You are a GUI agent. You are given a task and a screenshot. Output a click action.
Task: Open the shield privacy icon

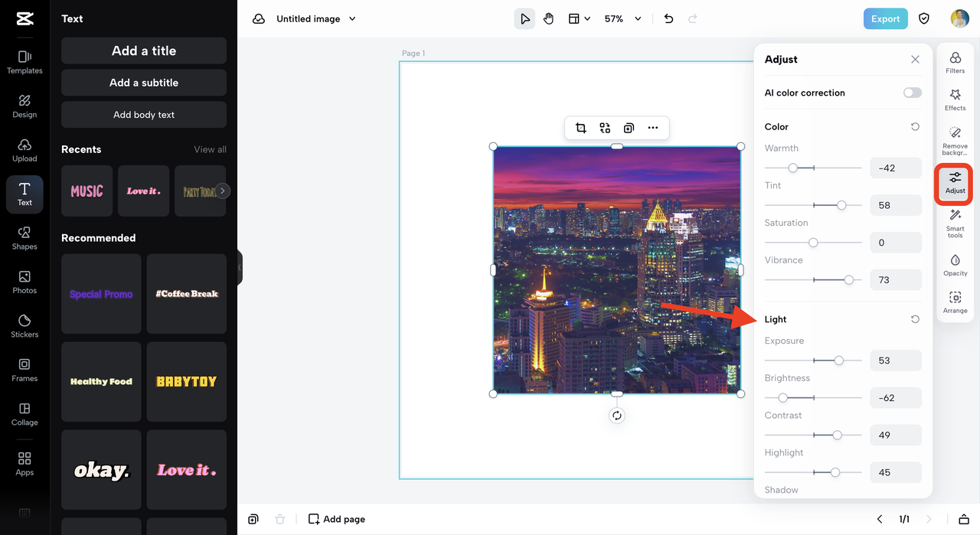(x=924, y=19)
